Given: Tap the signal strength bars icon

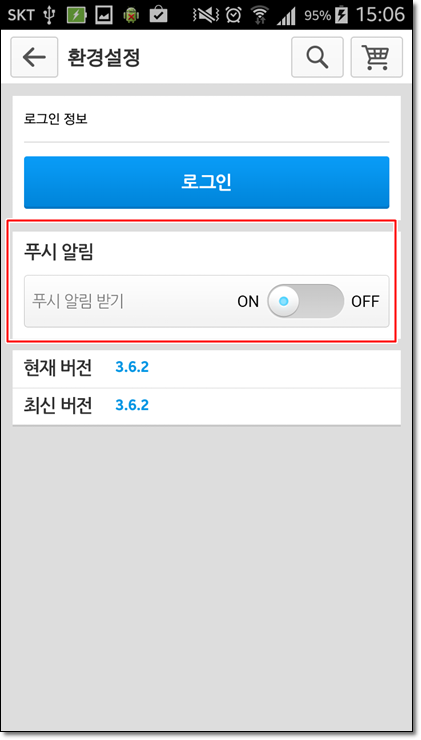Looking at the screenshot, I should [286, 16].
